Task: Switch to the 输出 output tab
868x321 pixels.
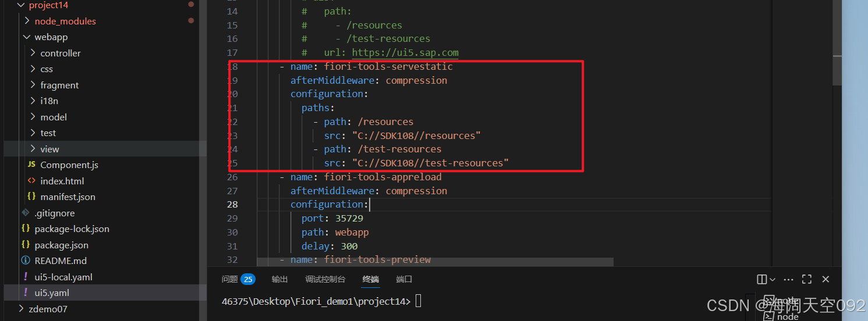Action: tap(280, 279)
